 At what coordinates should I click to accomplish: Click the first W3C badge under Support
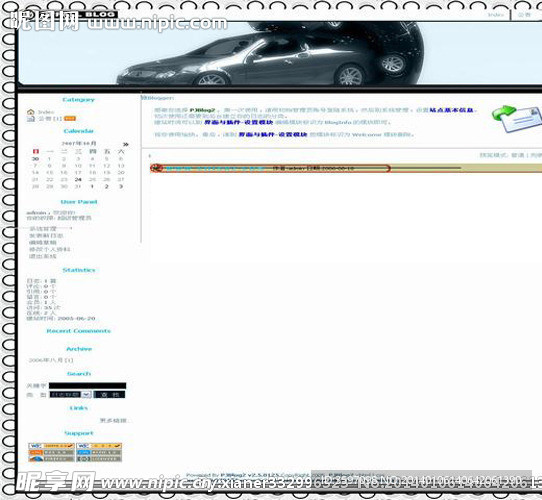click(x=51, y=446)
